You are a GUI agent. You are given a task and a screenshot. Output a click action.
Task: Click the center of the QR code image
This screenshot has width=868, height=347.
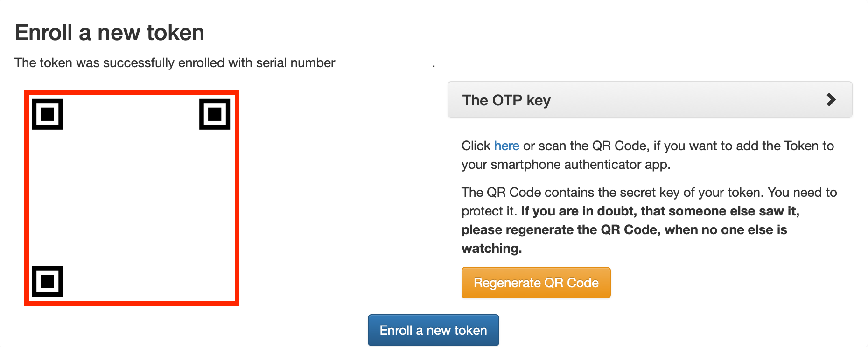pyautogui.click(x=132, y=198)
